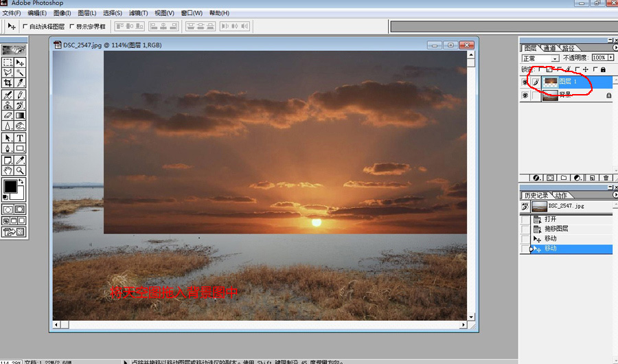Reset to default foreground and background colors
The image size is (618, 364).
pyautogui.click(x=5, y=197)
